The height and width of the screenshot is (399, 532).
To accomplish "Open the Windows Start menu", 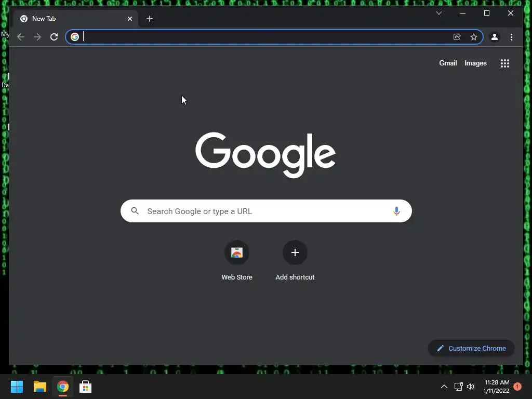I will coord(17,387).
